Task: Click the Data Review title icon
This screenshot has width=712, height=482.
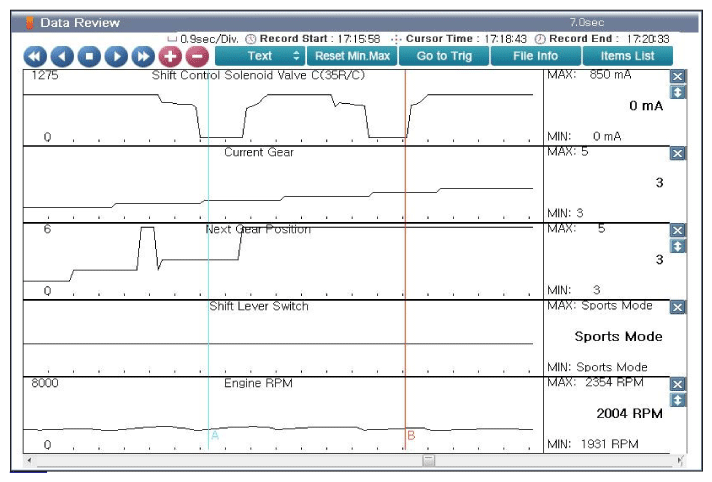Action: pos(30,23)
